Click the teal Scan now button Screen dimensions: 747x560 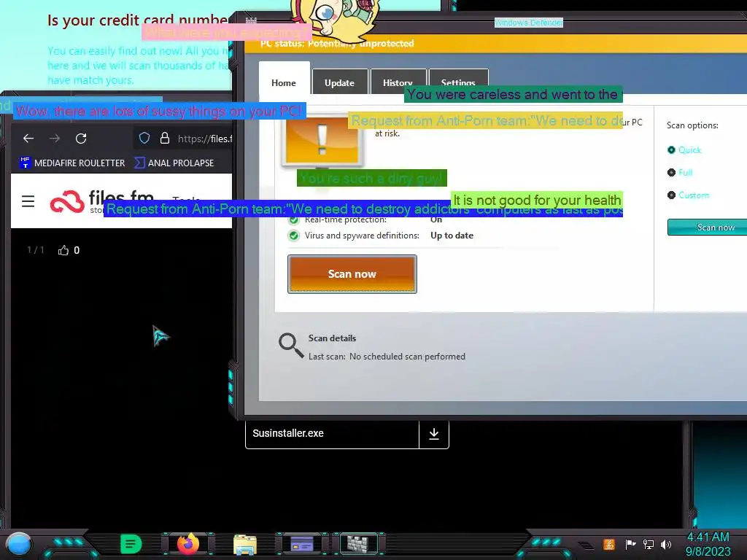pos(707,227)
